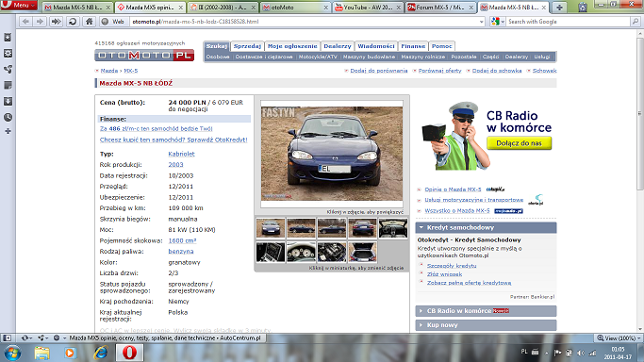Open the widgets panel in sidebar
Screen dimensions: 644x362
click(x=8, y=54)
